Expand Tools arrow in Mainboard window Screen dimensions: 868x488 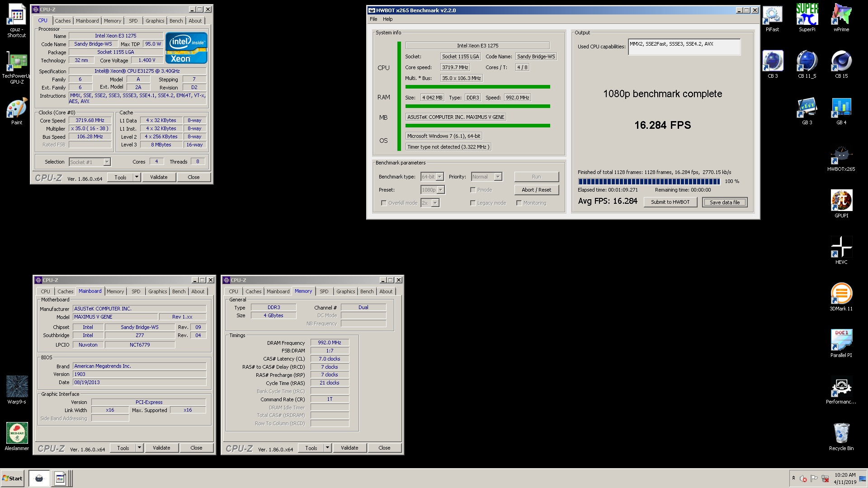139,448
